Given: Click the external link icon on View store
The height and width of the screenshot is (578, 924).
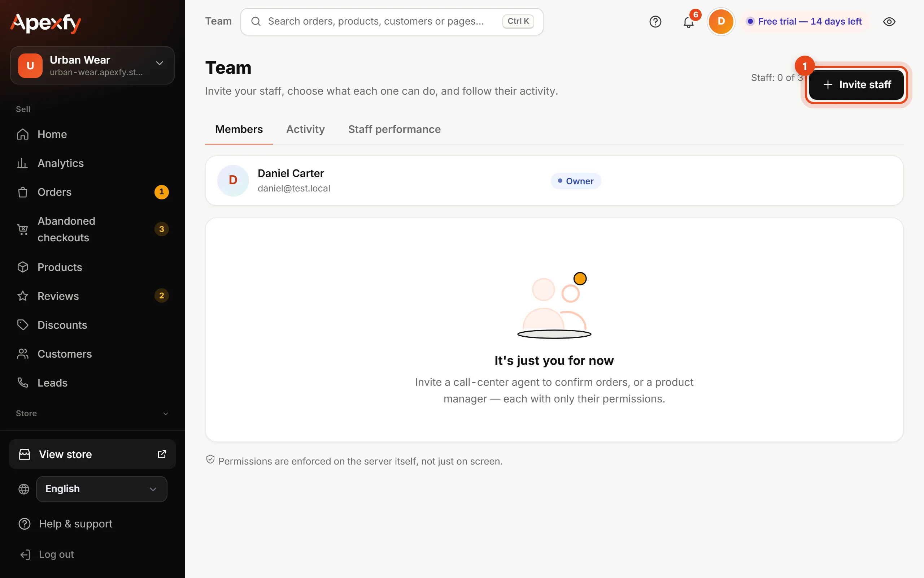Looking at the screenshot, I should point(162,454).
